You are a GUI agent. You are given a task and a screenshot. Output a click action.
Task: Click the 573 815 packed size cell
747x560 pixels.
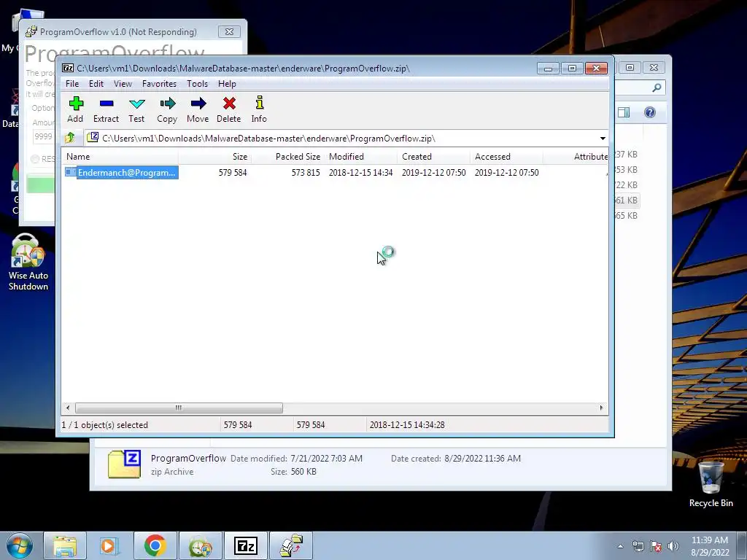pyautogui.click(x=306, y=173)
